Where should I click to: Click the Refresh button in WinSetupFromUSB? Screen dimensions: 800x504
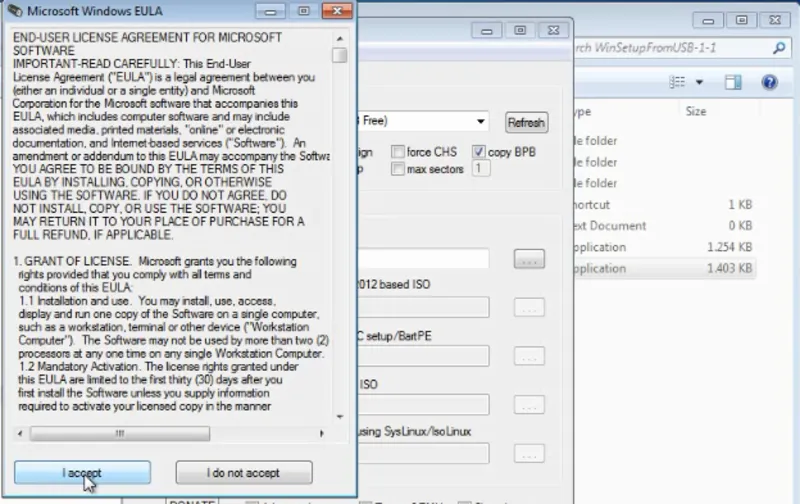527,122
